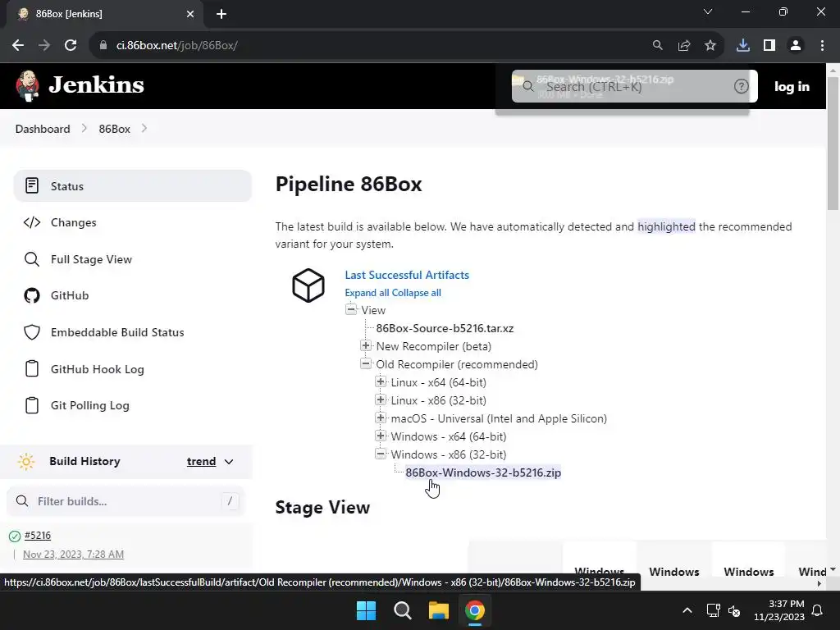
Task: Click the artifacts package box icon
Action: click(x=308, y=285)
